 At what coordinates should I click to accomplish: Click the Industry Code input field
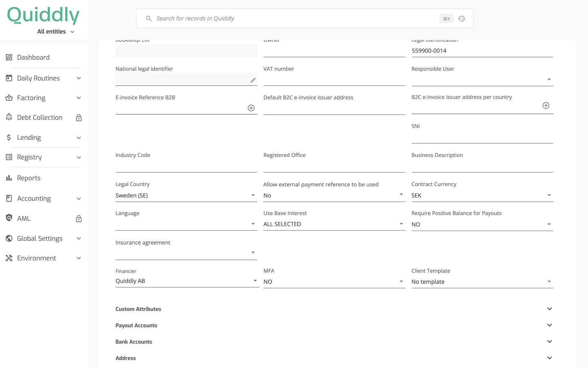click(x=186, y=166)
